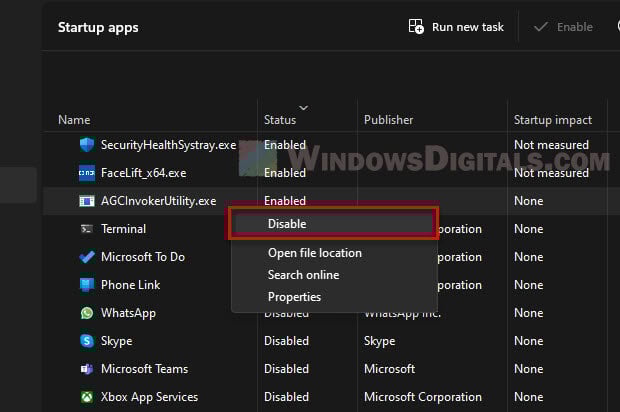Click SecurityHealthSystray shield icon

tap(87, 145)
